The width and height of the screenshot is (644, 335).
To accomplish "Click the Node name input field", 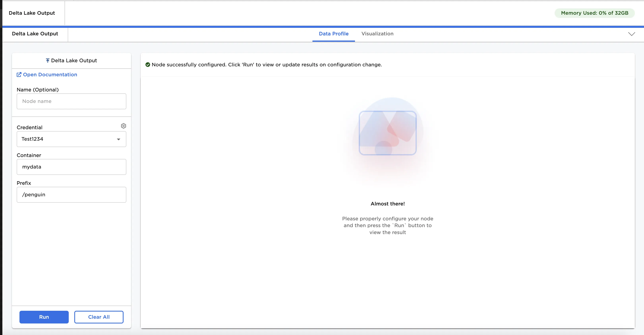I will (x=72, y=101).
